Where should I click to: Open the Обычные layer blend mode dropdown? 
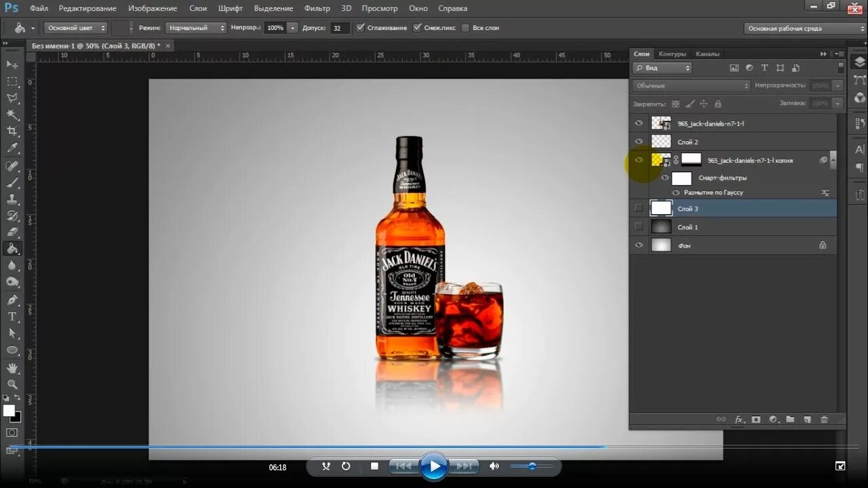click(691, 85)
